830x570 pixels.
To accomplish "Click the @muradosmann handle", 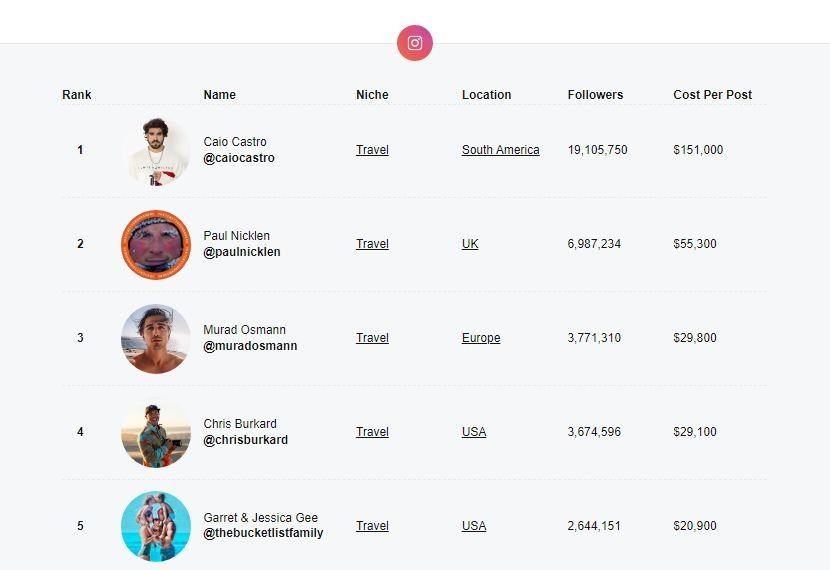I will coord(250,346).
